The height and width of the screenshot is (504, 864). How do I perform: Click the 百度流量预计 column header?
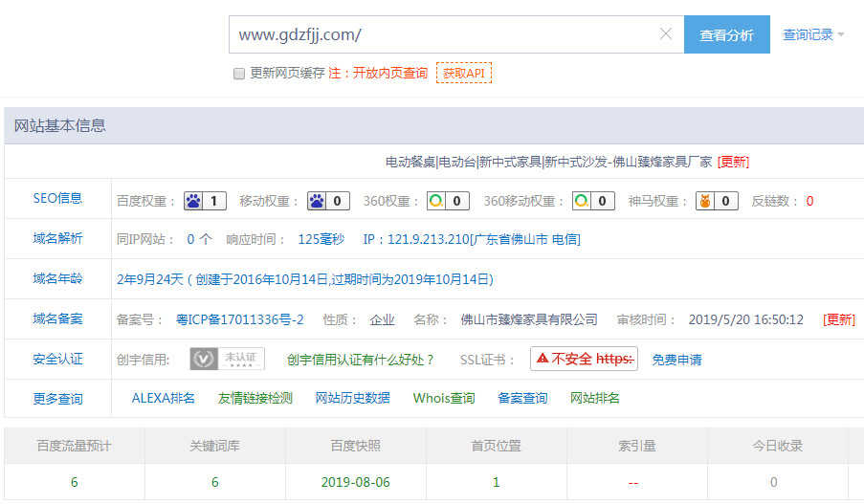pyautogui.click(x=75, y=446)
